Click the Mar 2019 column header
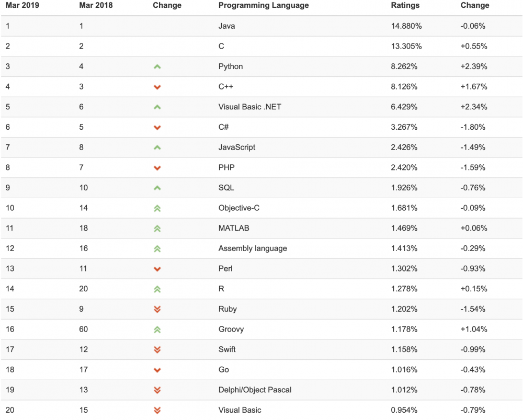 click(x=23, y=5)
